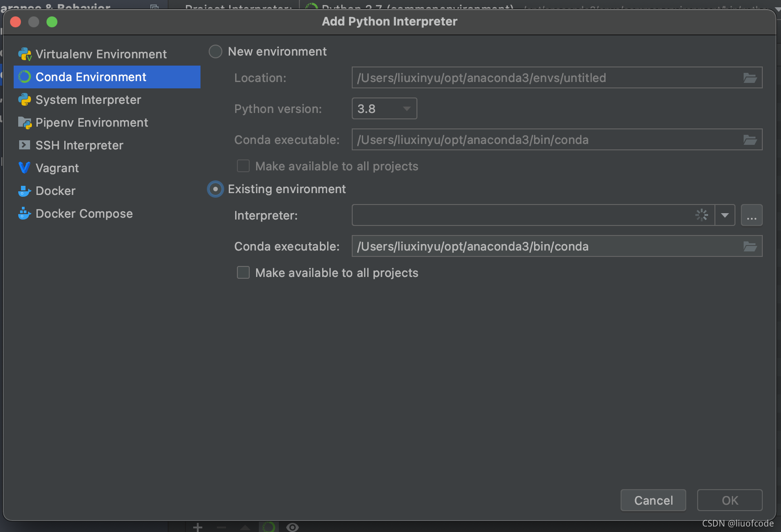Select Virtualenv Environment in the sidebar
The height and width of the screenshot is (532, 781).
[107, 54]
